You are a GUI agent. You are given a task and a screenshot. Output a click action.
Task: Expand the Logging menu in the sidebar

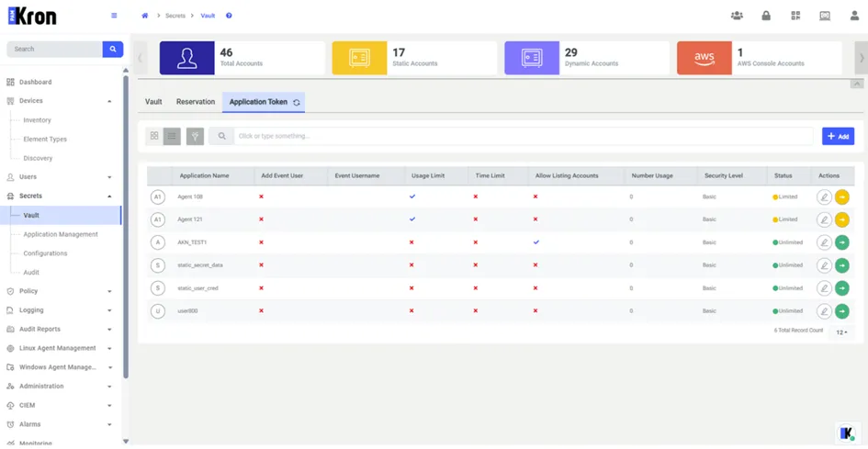[109, 310]
